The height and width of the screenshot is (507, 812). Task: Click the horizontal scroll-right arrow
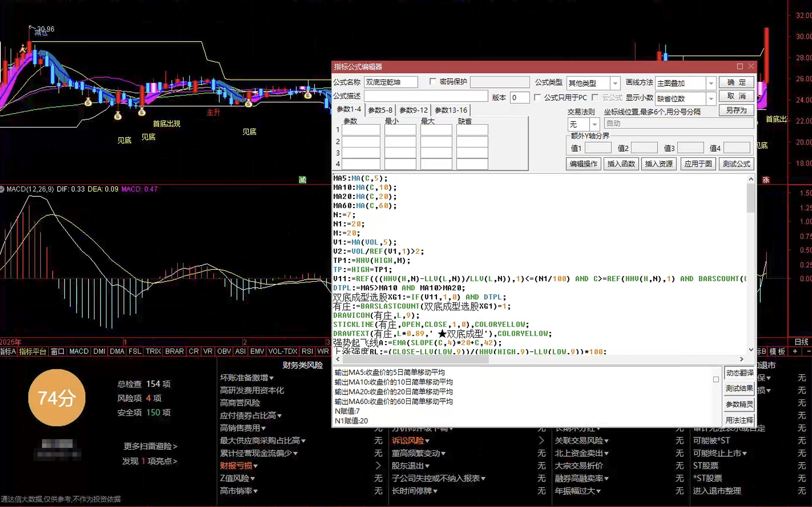[x=741, y=359]
